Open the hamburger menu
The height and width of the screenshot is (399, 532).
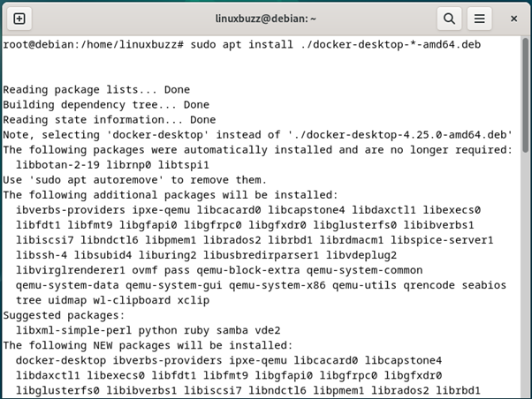(479, 19)
